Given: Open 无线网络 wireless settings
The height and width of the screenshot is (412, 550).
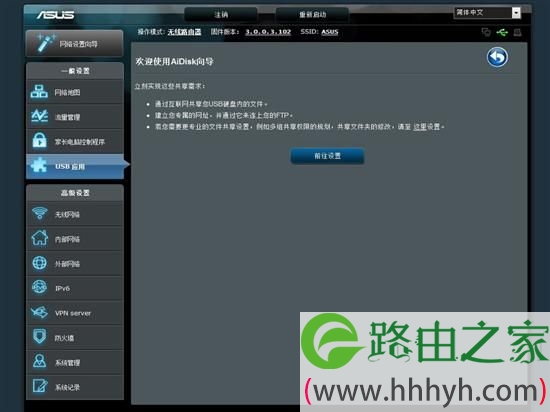Looking at the screenshot, I should coord(75,214).
